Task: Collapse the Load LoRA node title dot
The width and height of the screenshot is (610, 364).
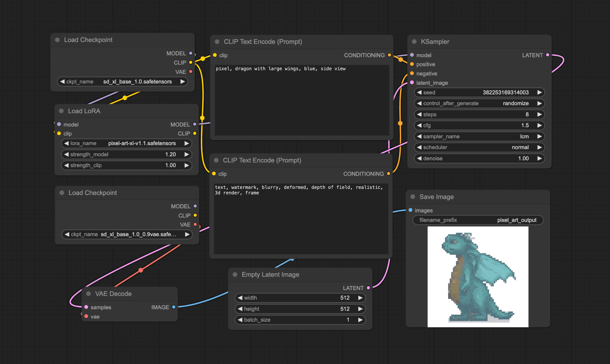Action: point(61,111)
